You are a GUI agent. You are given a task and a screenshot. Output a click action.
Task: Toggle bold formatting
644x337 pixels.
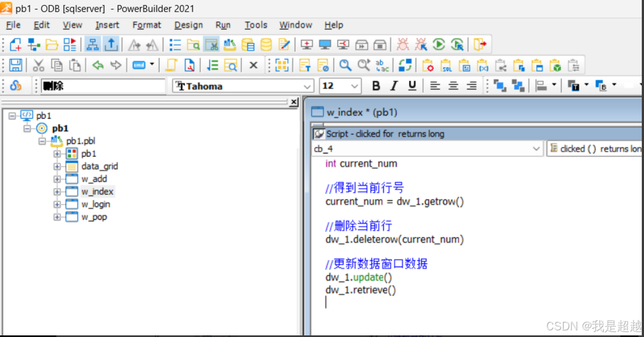(376, 86)
